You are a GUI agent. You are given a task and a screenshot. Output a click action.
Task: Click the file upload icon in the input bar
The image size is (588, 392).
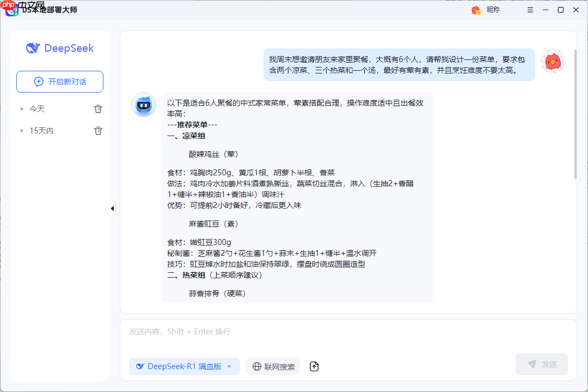coord(314,366)
